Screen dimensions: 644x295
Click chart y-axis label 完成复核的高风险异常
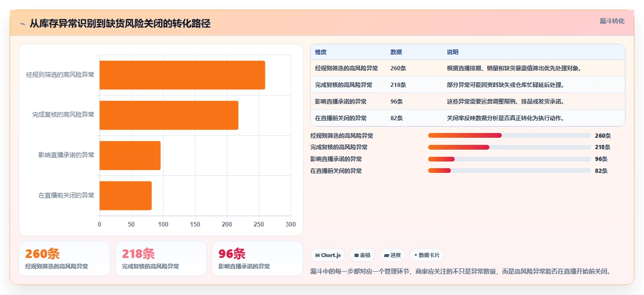click(x=63, y=114)
